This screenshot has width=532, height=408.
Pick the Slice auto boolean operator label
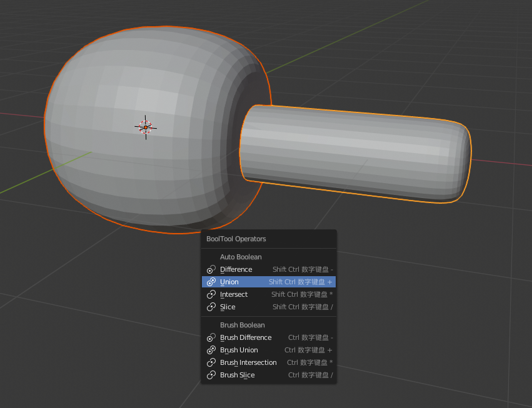(228, 307)
